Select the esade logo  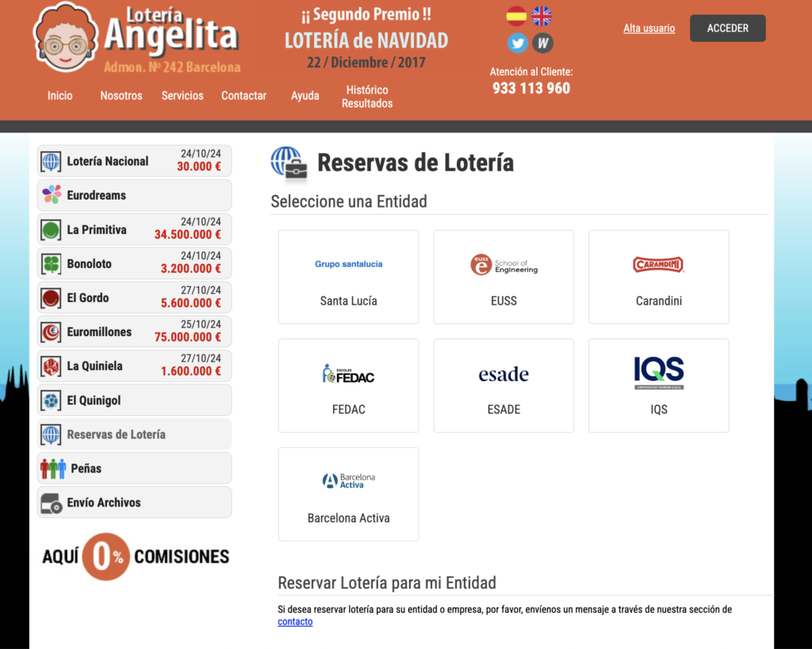pos(504,374)
